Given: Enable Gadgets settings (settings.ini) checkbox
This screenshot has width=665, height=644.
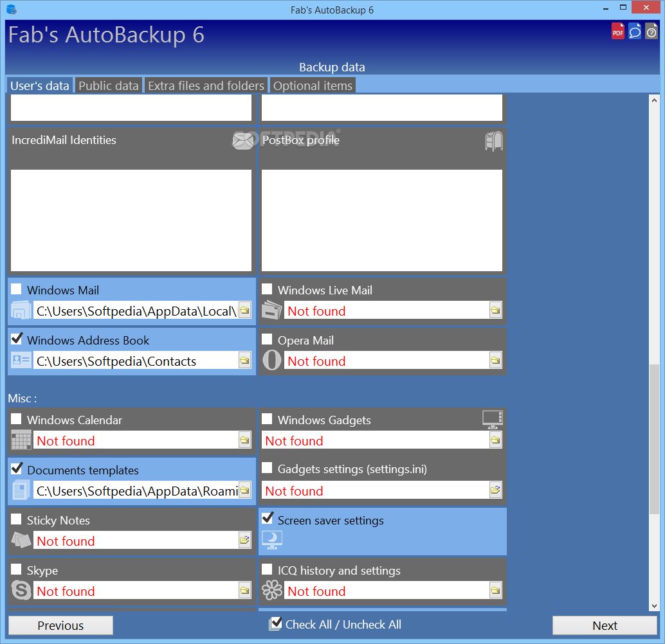Looking at the screenshot, I should 267,468.
